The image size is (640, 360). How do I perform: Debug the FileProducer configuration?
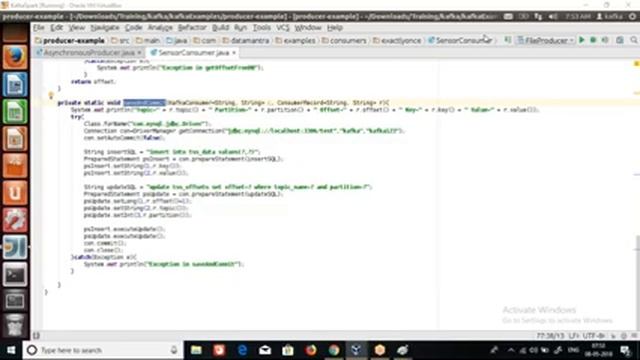point(593,40)
